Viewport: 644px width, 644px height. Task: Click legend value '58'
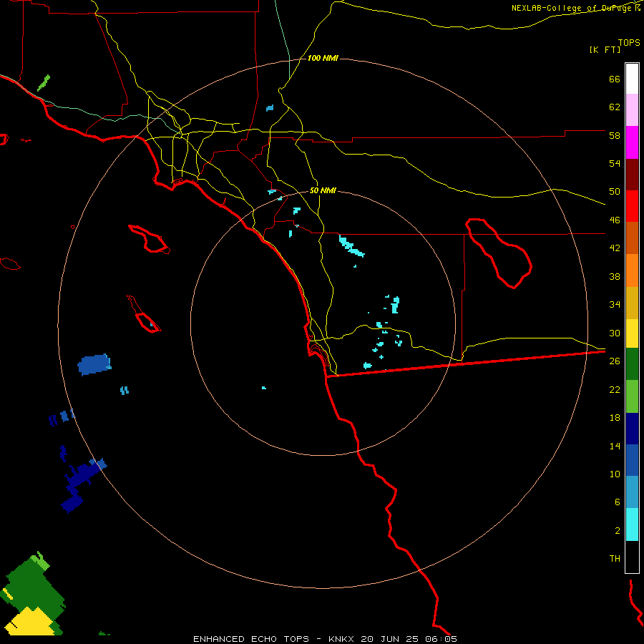[x=615, y=135]
